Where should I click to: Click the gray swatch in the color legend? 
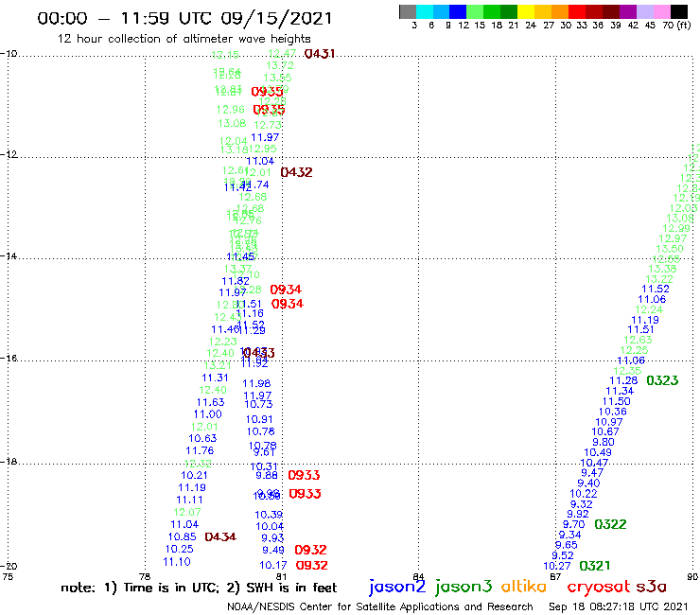408,12
